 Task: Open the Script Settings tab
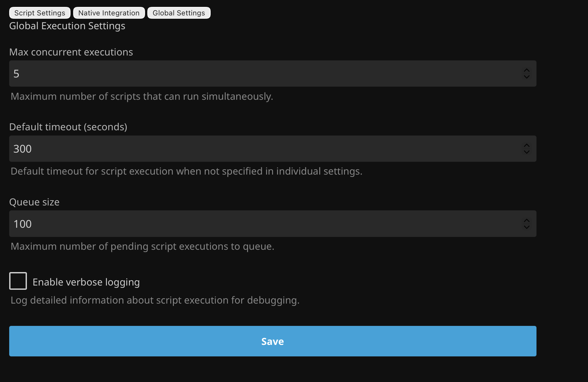(40, 13)
